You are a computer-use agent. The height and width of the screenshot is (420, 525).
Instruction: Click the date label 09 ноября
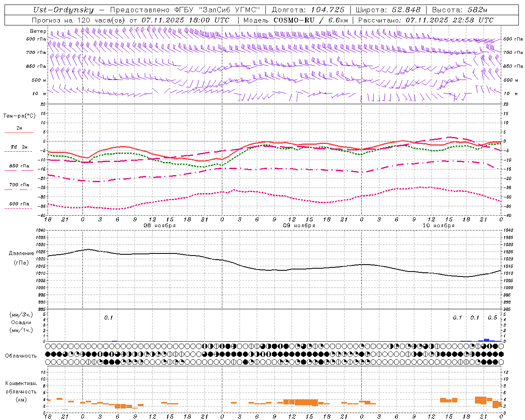[x=299, y=226]
